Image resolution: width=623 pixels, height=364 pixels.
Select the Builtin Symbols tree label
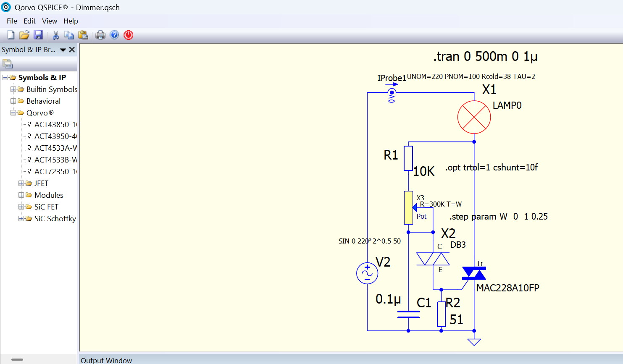pos(52,89)
